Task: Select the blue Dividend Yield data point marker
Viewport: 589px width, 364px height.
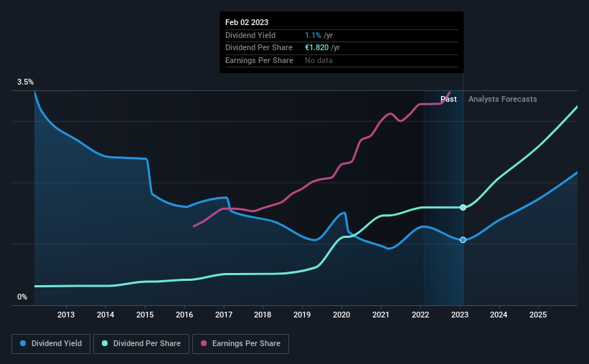Action: click(463, 240)
